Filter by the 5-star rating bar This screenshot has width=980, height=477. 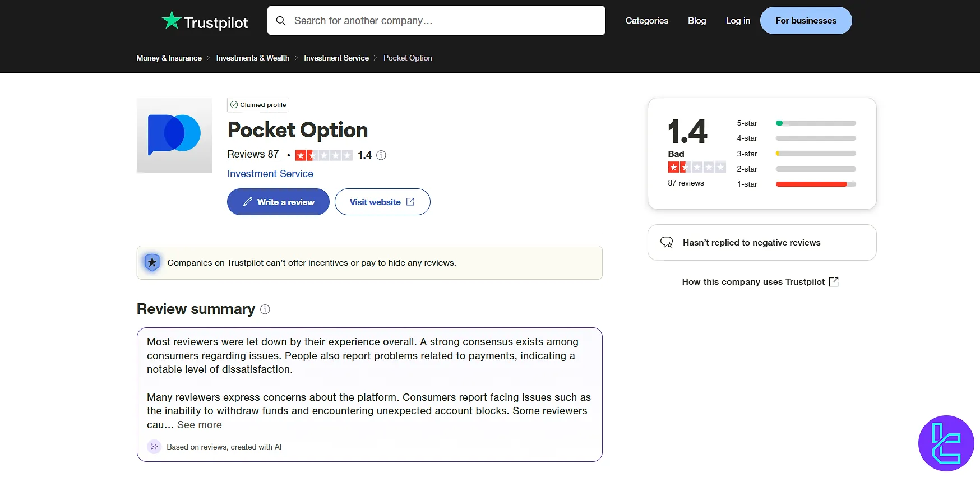[816, 123]
